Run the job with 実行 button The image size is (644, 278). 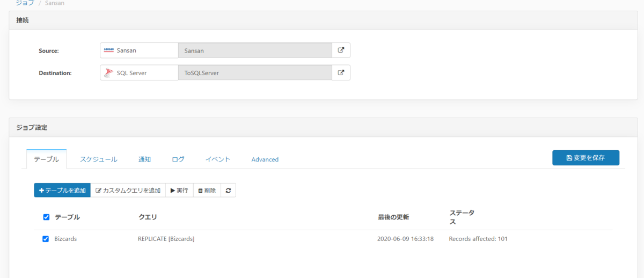click(x=179, y=191)
